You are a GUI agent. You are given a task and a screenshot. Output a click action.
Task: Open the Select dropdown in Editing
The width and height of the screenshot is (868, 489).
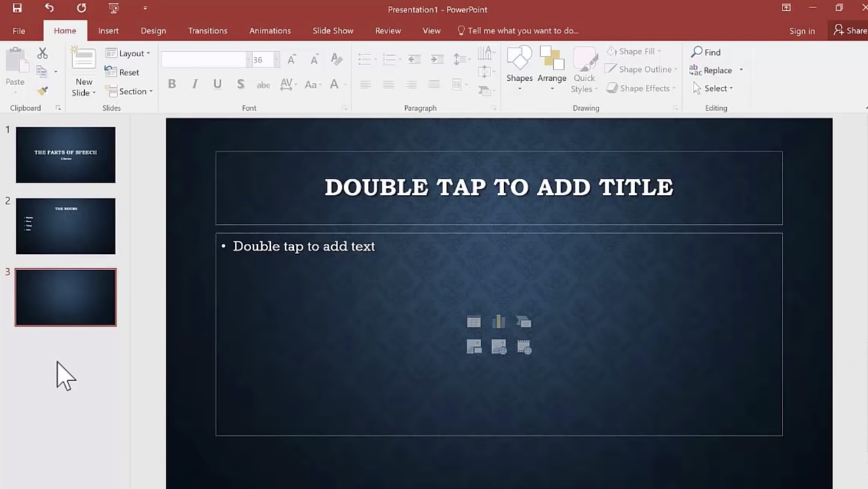pos(713,88)
